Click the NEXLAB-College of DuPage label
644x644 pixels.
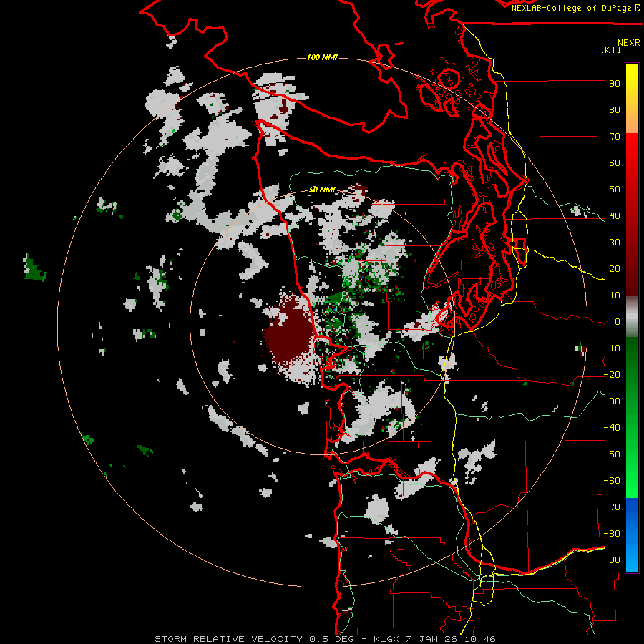tap(575, 8)
